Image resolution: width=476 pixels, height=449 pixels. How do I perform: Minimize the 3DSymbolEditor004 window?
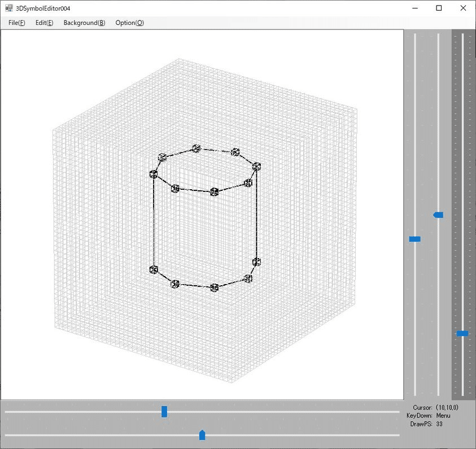pos(415,8)
